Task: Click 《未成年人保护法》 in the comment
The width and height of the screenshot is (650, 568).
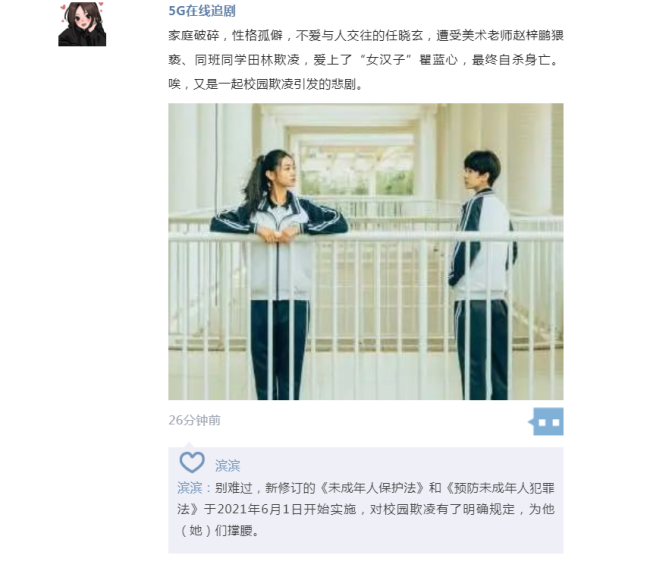Action: [x=373, y=488]
